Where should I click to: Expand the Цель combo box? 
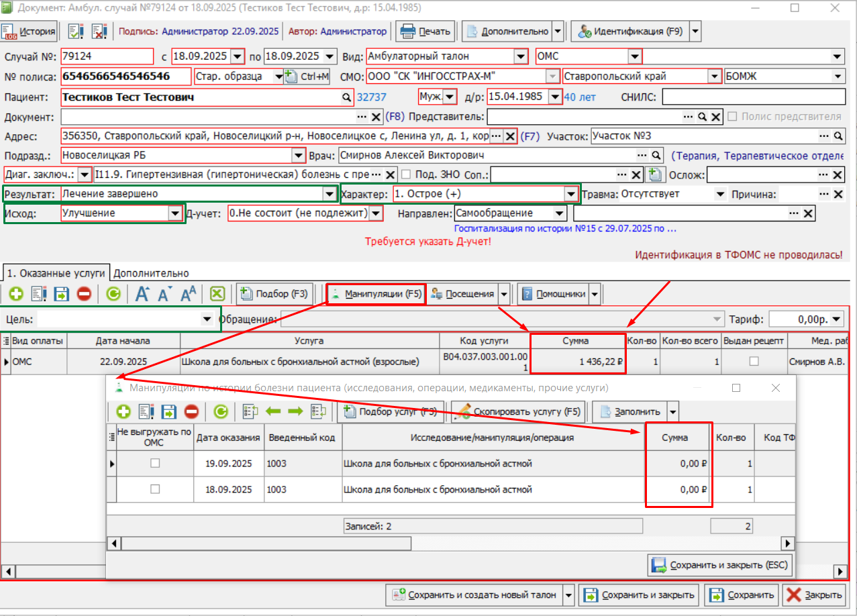coord(207,319)
